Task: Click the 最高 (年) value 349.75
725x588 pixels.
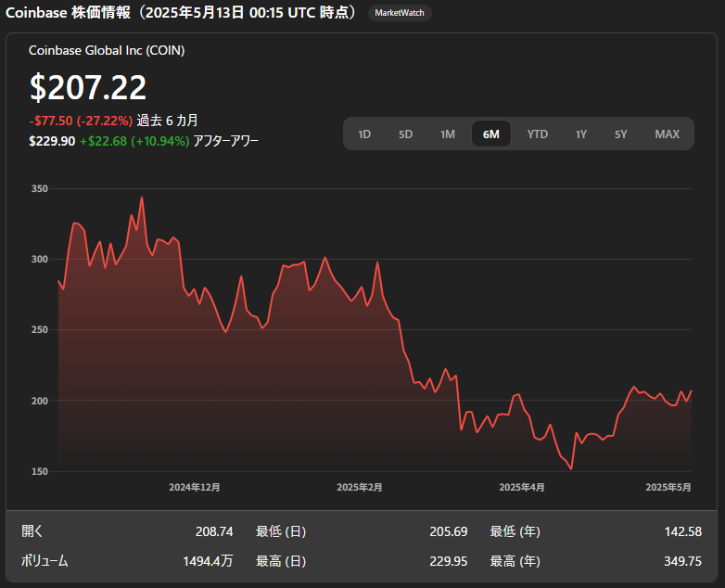Action: [683, 562]
